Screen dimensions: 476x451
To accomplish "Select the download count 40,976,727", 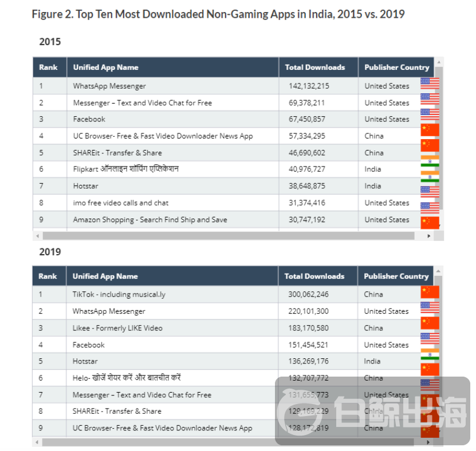I will pyautogui.click(x=306, y=169).
